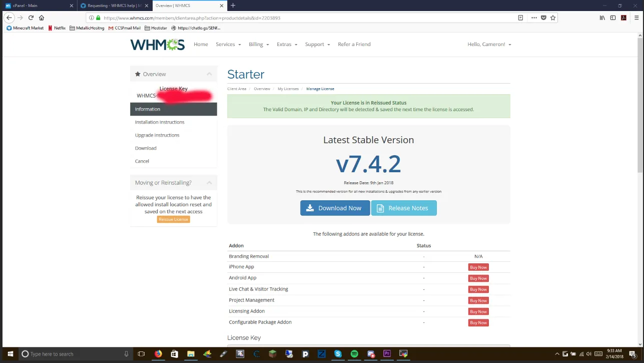This screenshot has height=363, width=644.
Task: Open File Explorer from the taskbar
Action: pyautogui.click(x=191, y=354)
